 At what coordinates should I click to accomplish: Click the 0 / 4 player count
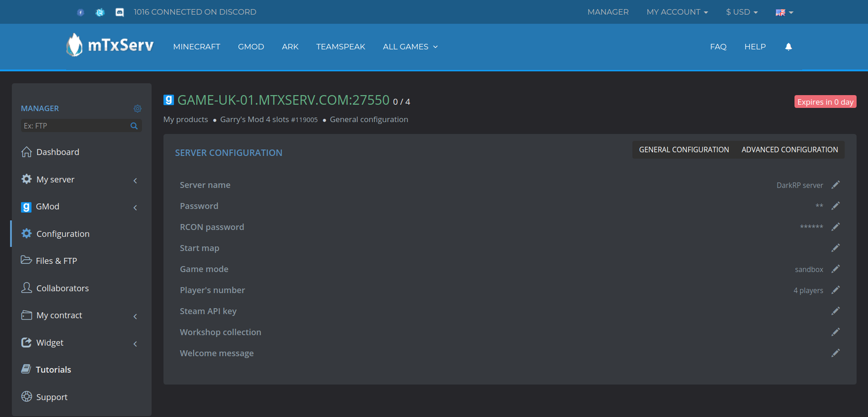[x=401, y=102]
